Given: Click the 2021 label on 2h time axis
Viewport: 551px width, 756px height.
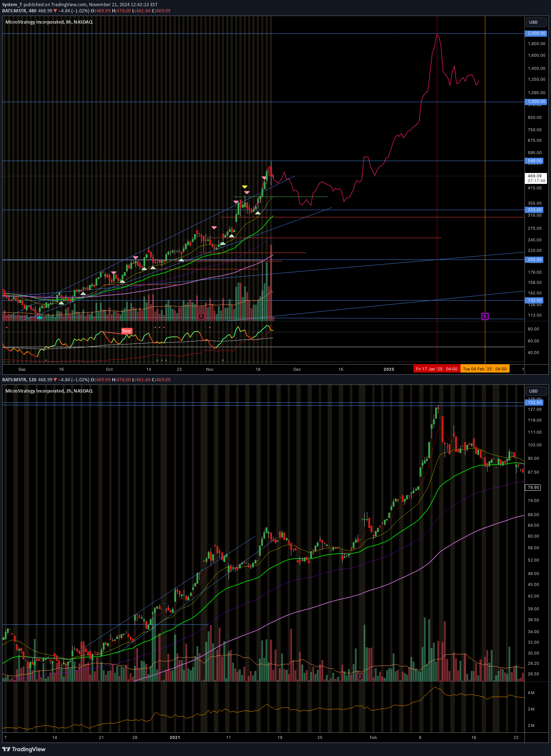Looking at the screenshot, I should (175, 737).
